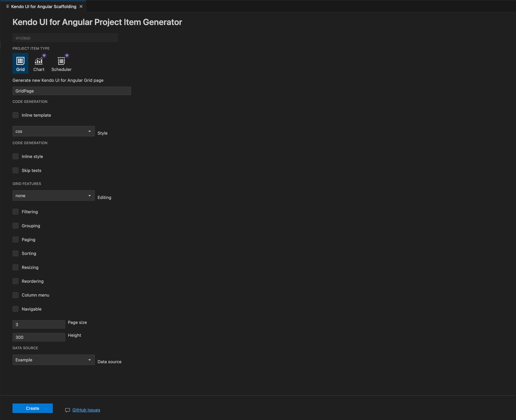Click the GridPage name input field

(72, 91)
